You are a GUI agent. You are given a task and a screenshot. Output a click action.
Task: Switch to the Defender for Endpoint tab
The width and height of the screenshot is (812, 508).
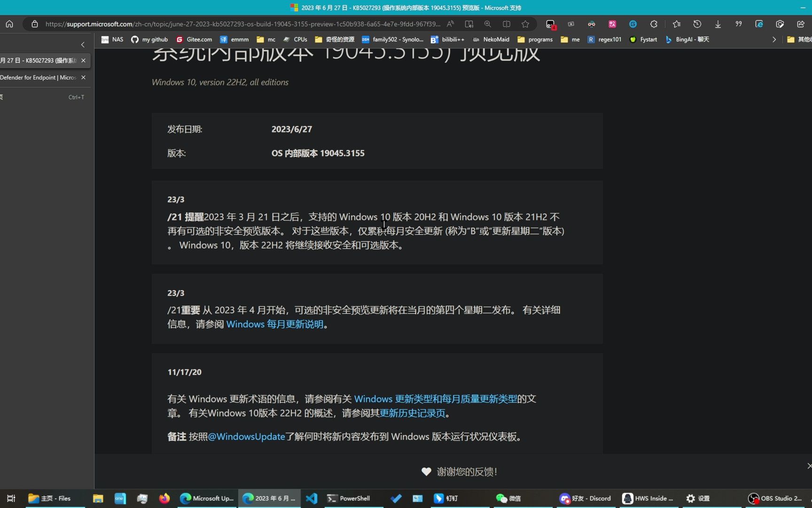pyautogui.click(x=38, y=78)
